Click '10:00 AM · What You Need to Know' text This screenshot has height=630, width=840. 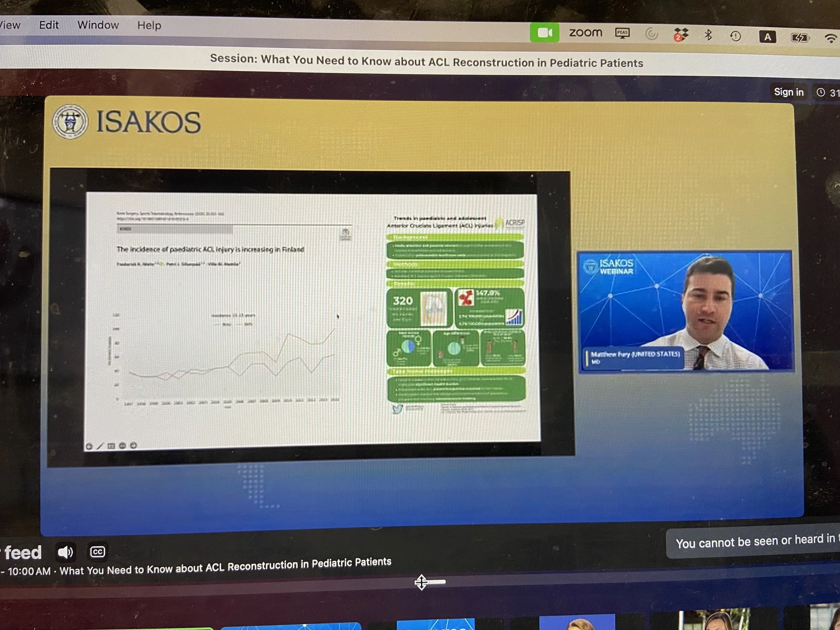tap(199, 566)
